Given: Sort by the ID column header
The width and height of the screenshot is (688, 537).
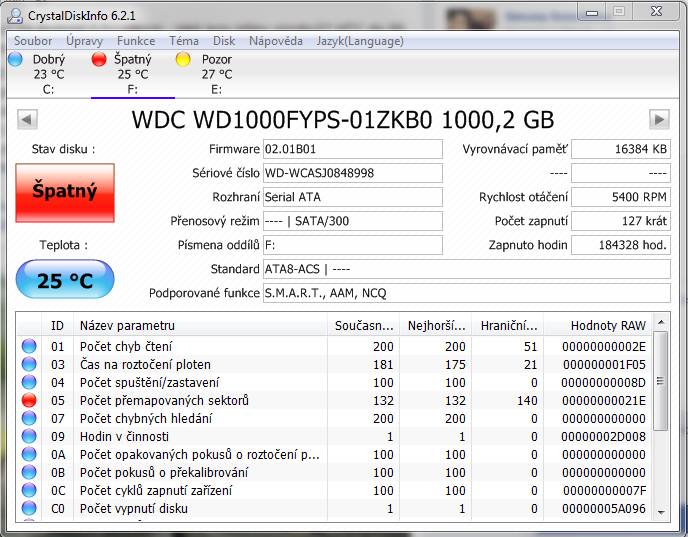Looking at the screenshot, I should (x=57, y=326).
